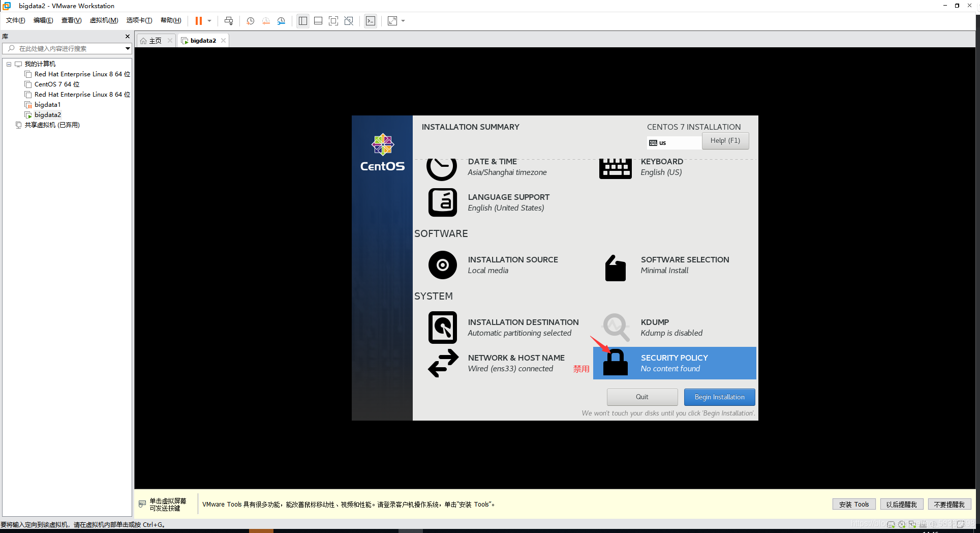The image size is (980, 533).
Task: Toggle the thumbnail bar view icon
Action: 318,21
